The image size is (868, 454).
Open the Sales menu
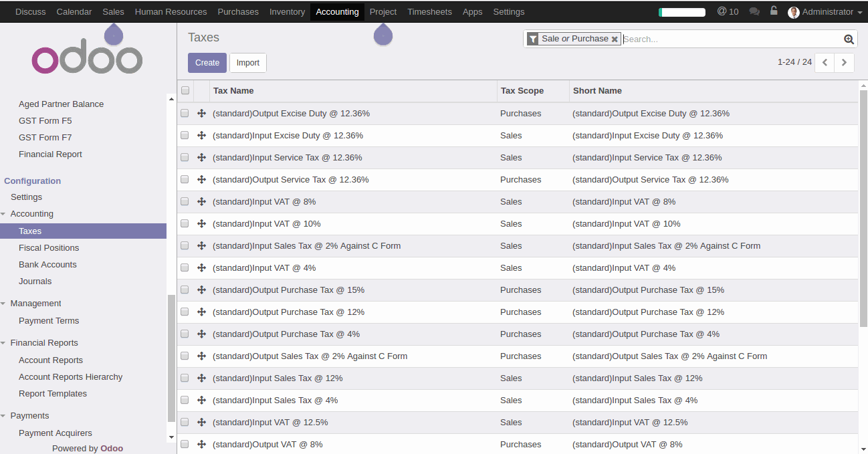(114, 11)
